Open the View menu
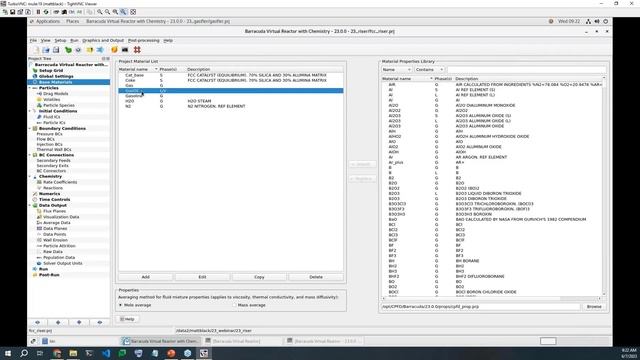 pos(46,40)
